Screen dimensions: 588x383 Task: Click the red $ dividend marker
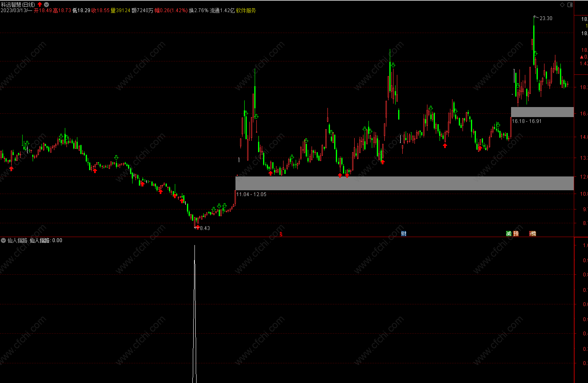point(281,234)
